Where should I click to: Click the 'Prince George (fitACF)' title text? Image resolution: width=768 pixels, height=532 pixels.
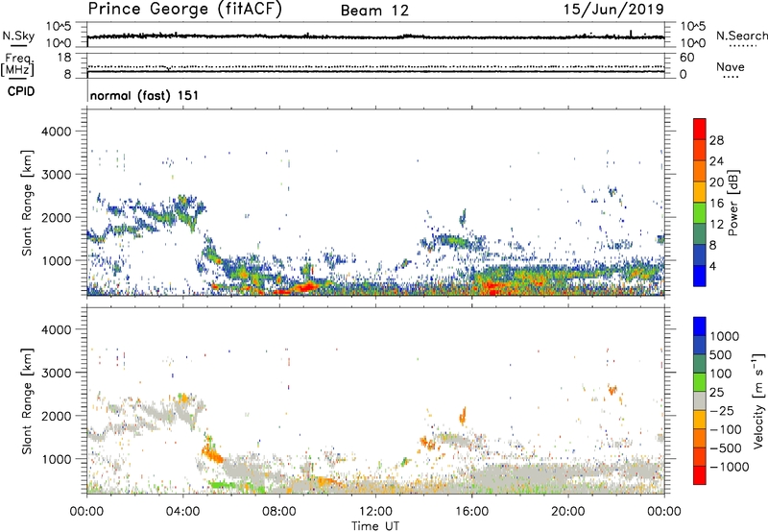[184, 10]
